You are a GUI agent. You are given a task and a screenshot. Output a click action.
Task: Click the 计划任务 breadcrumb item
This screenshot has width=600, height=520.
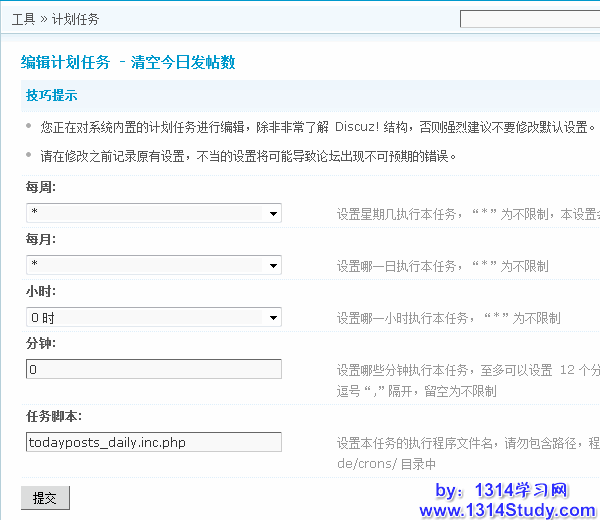pyautogui.click(x=76, y=19)
